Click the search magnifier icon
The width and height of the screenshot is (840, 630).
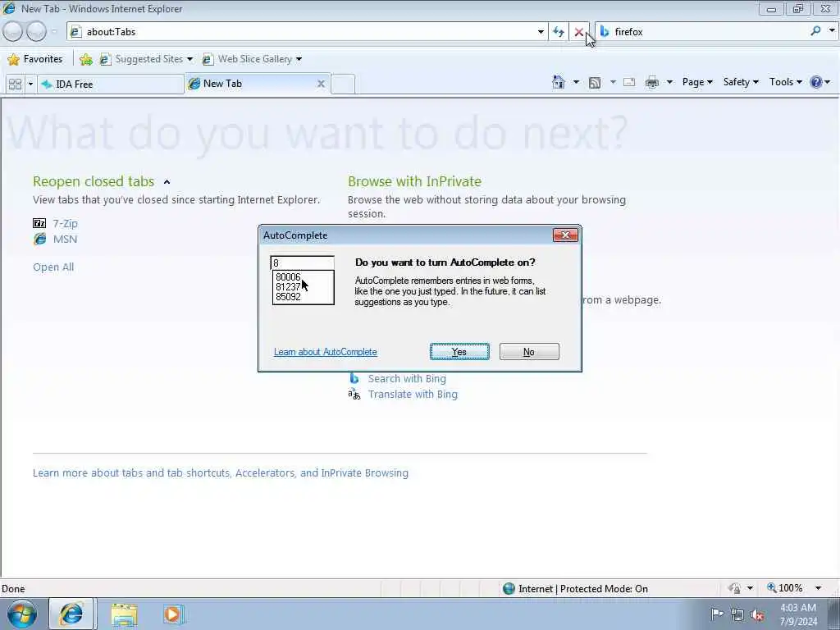[815, 31]
